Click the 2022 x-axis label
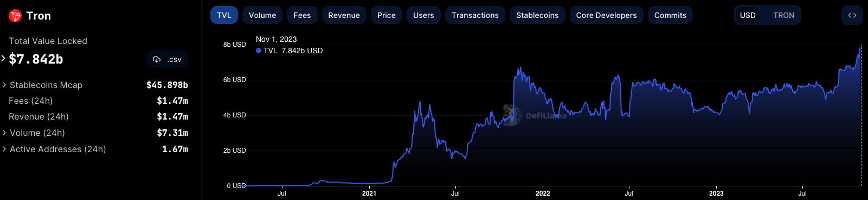Image resolution: width=868 pixels, height=200 pixels. click(543, 193)
